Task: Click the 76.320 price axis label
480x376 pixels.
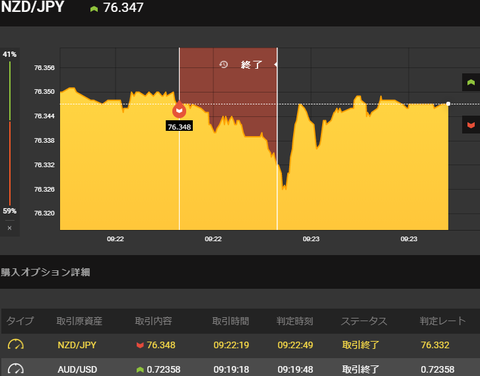Action: coord(44,213)
